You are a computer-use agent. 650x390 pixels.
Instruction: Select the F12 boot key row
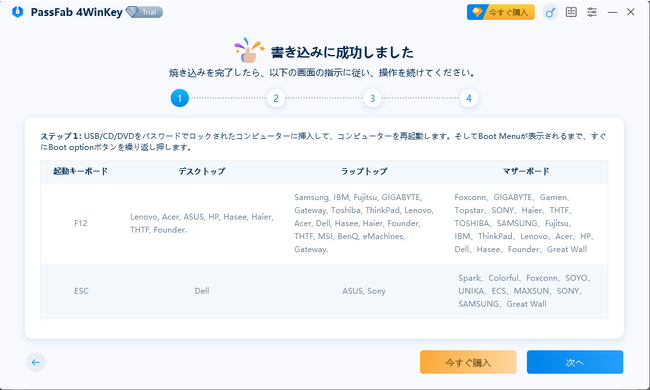[324, 223]
